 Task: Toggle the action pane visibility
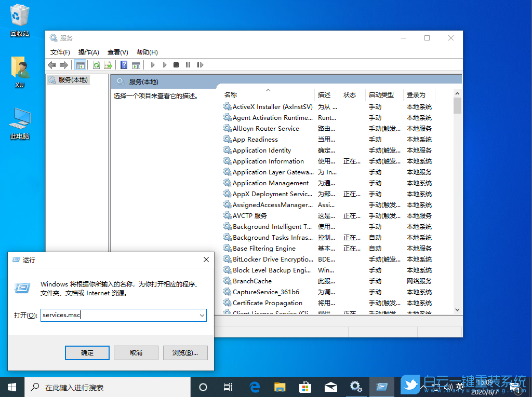click(136, 64)
